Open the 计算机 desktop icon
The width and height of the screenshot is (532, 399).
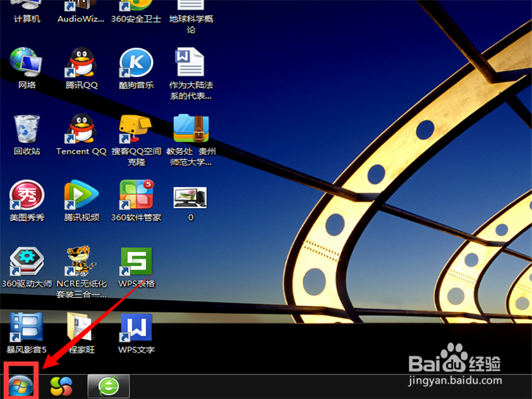(x=27, y=12)
